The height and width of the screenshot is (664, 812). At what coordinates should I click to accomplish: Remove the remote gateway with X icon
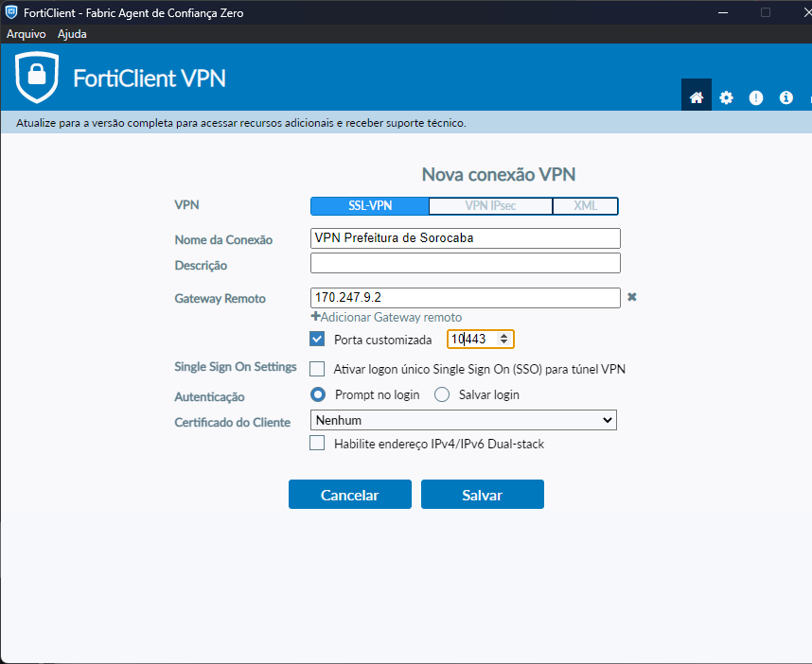click(632, 297)
